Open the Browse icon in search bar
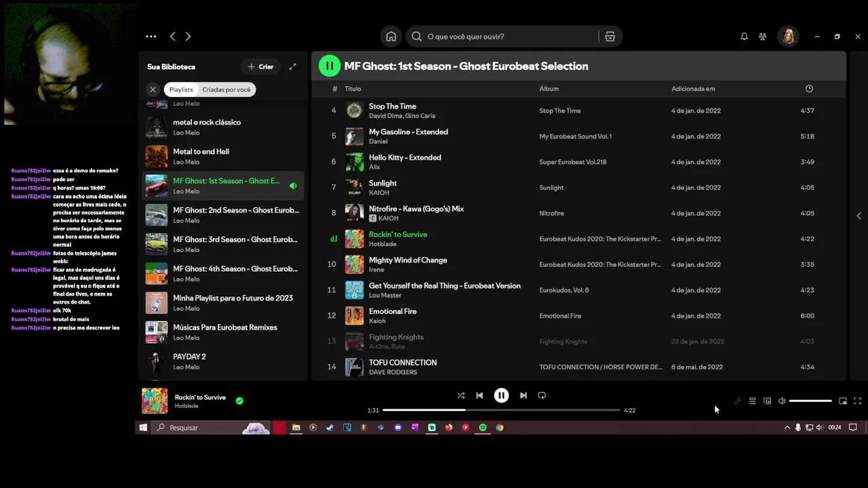The width and height of the screenshot is (868, 488). pos(610,37)
